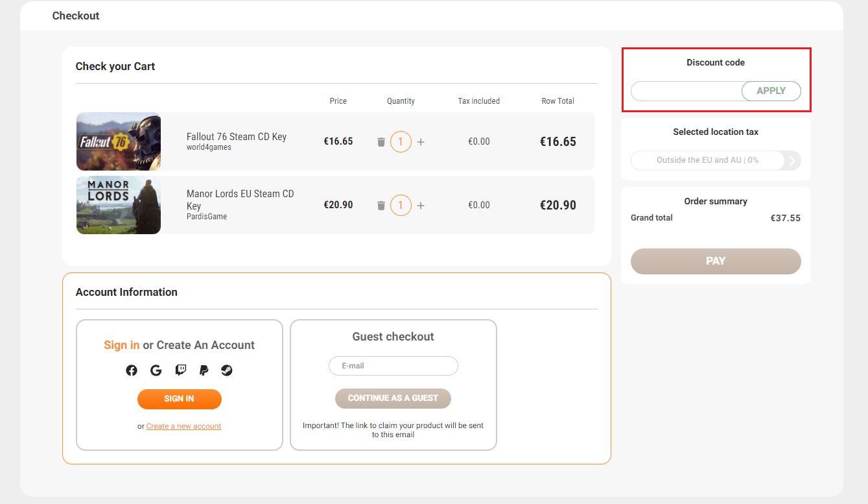Follow the orange Sign in text link
Screen dimensions: 868x504
[x=121, y=345]
